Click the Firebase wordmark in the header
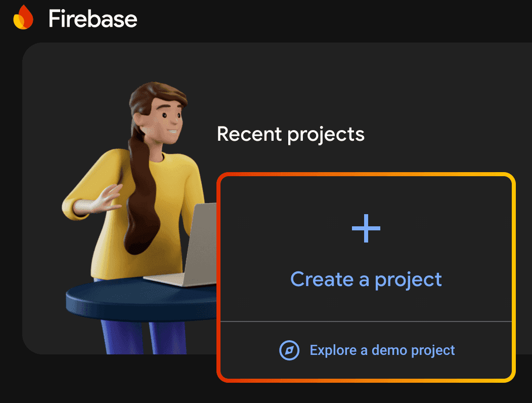This screenshot has height=403, width=532. pos(93,19)
